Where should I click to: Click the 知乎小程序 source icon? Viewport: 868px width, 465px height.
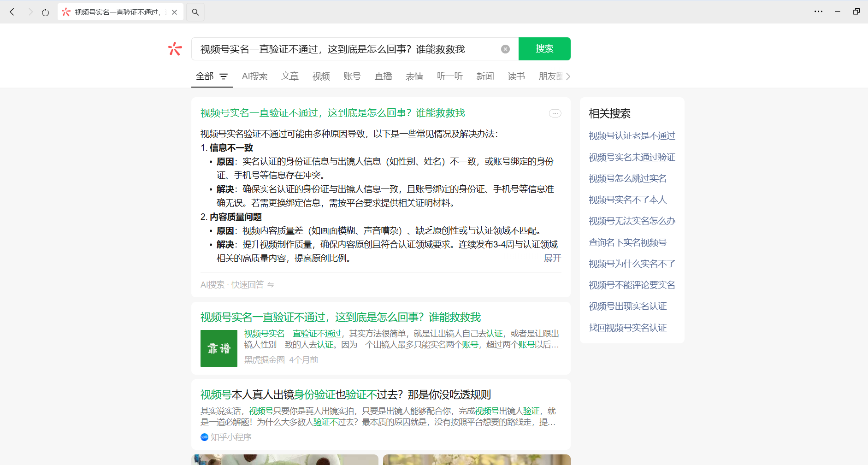[x=205, y=437]
